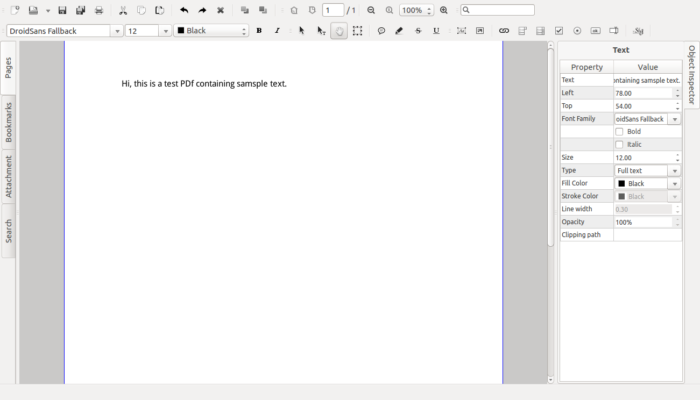Click the List Box form field tool icon
Viewport: 700px width, 400px height.
[541, 30]
